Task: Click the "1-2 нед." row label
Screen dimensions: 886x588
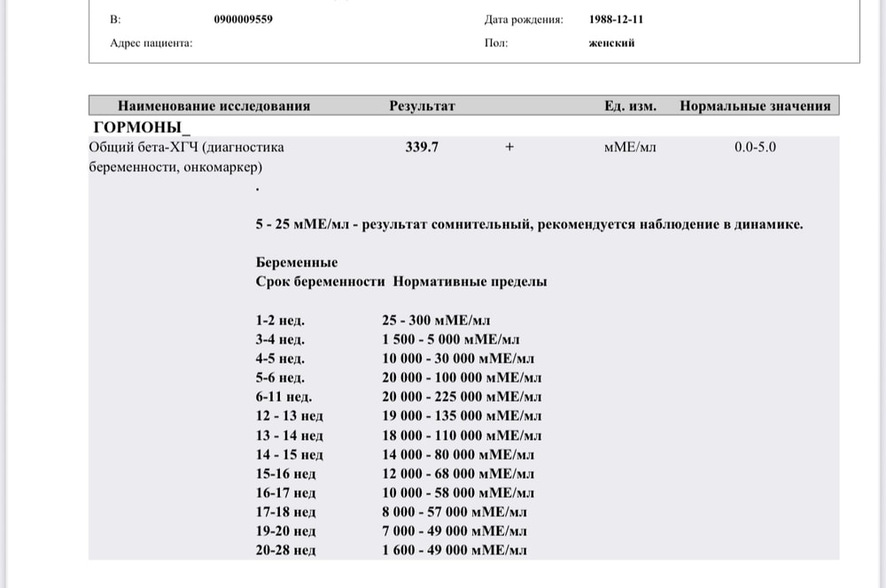Action: [280, 320]
